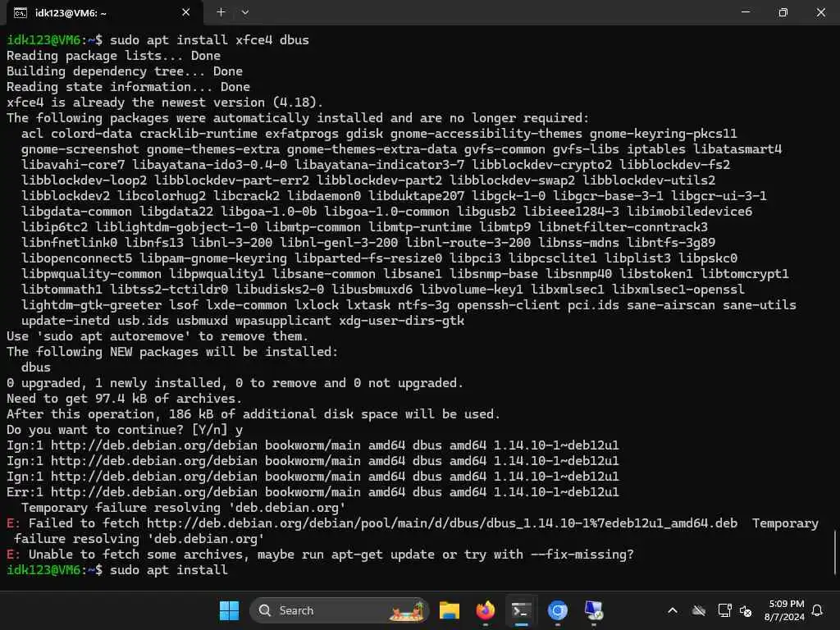Click the search highlight beach image icon
Screen dimensions: 840x630
click(407, 610)
